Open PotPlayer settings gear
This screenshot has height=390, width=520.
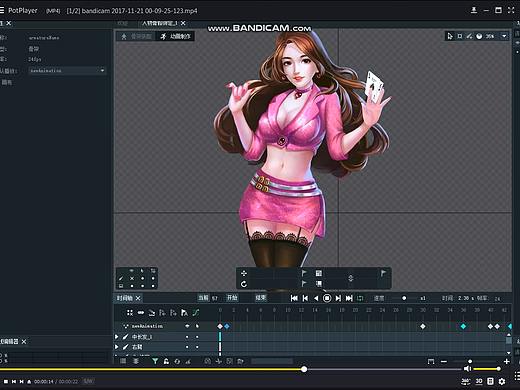pyautogui.click(x=502, y=381)
